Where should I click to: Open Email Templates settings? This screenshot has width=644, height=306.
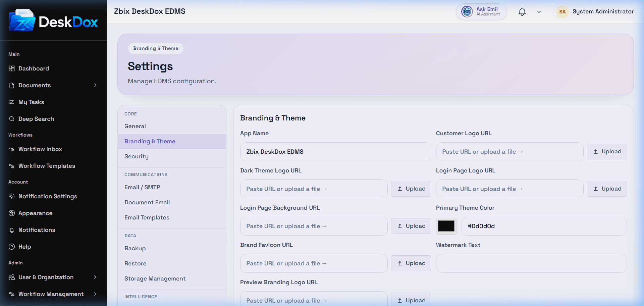tap(172, 217)
